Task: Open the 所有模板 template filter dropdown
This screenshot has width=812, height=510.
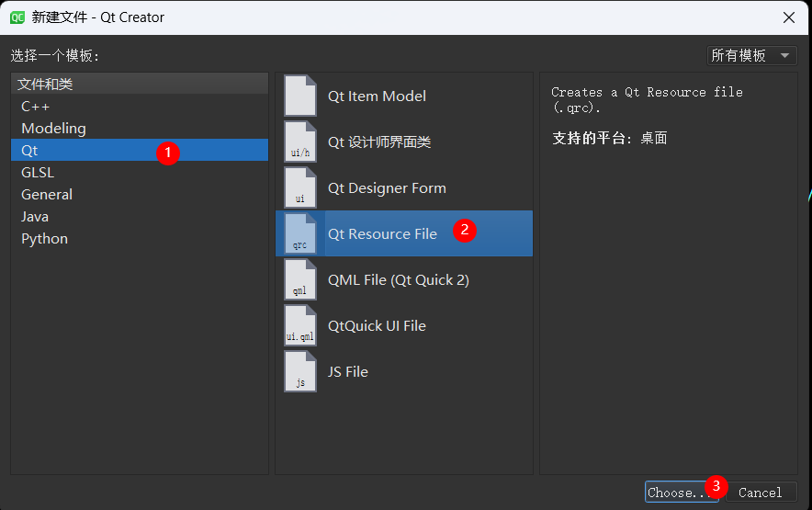Action: 751,56
